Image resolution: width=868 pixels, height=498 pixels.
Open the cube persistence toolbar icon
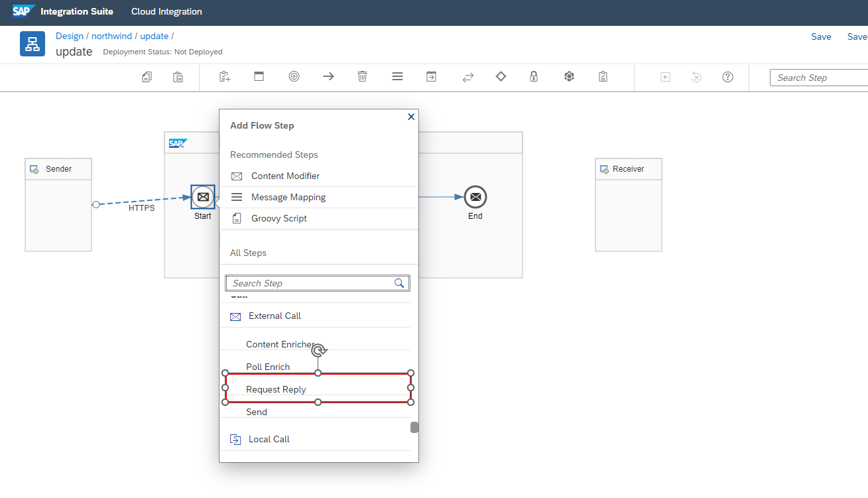pos(569,76)
